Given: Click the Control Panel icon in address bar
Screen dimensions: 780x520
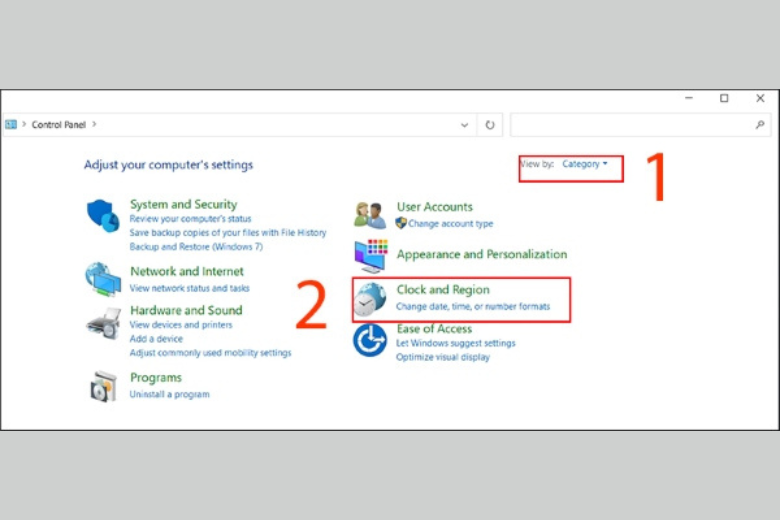Looking at the screenshot, I should click(11, 124).
